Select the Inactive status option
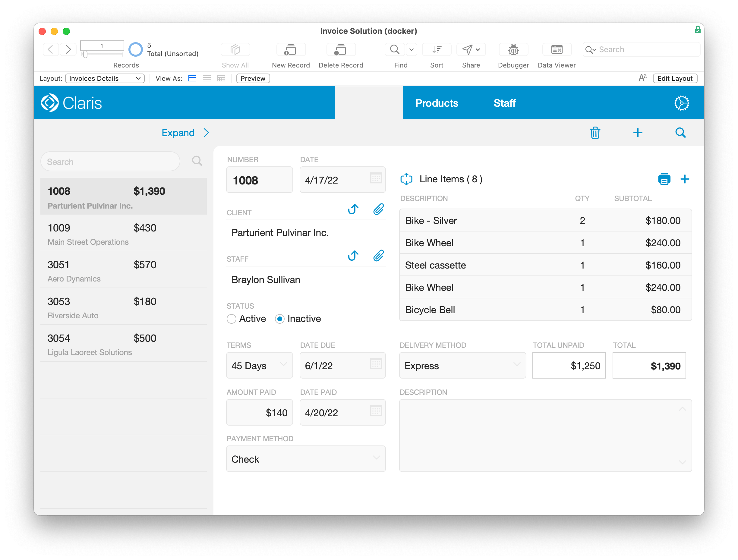Viewport: 738px width, 560px height. (x=280, y=319)
